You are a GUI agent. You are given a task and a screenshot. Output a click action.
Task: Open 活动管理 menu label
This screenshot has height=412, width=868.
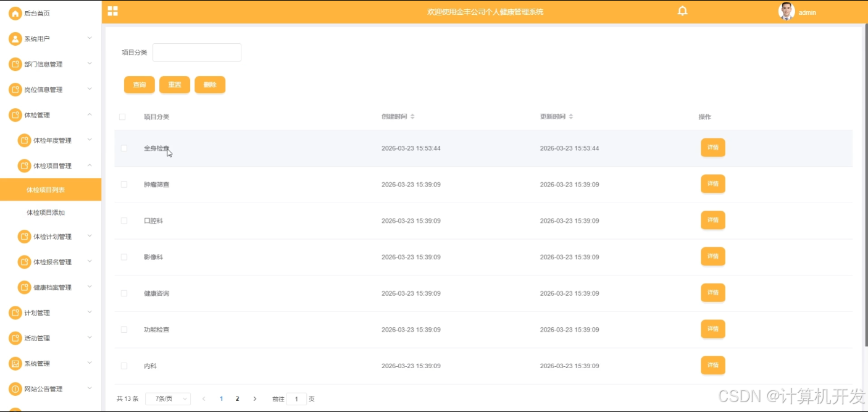coord(37,338)
